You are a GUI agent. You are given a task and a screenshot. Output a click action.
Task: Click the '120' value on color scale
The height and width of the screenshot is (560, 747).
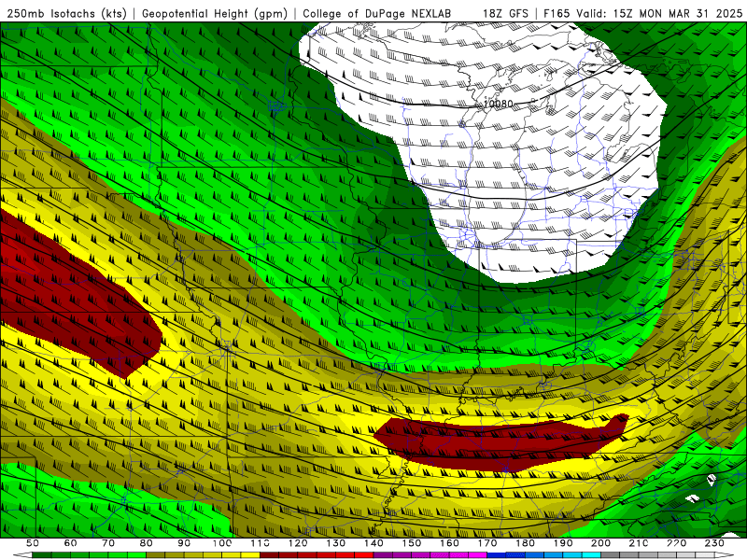tap(298, 543)
